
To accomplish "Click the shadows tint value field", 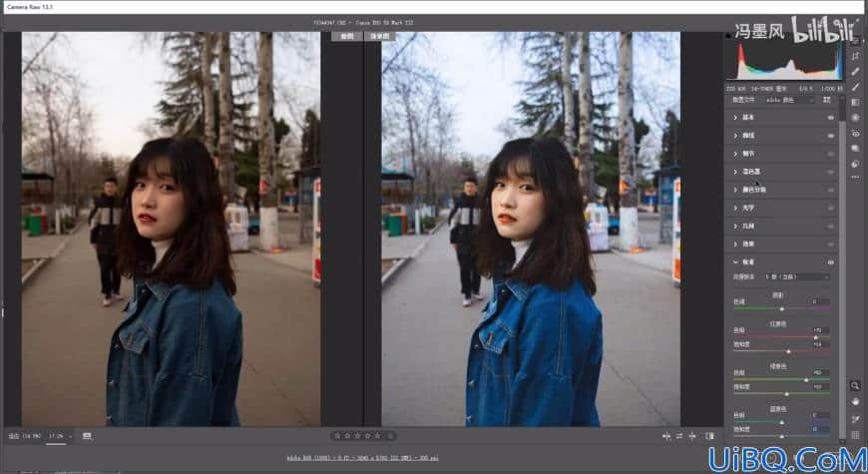I will (x=819, y=301).
